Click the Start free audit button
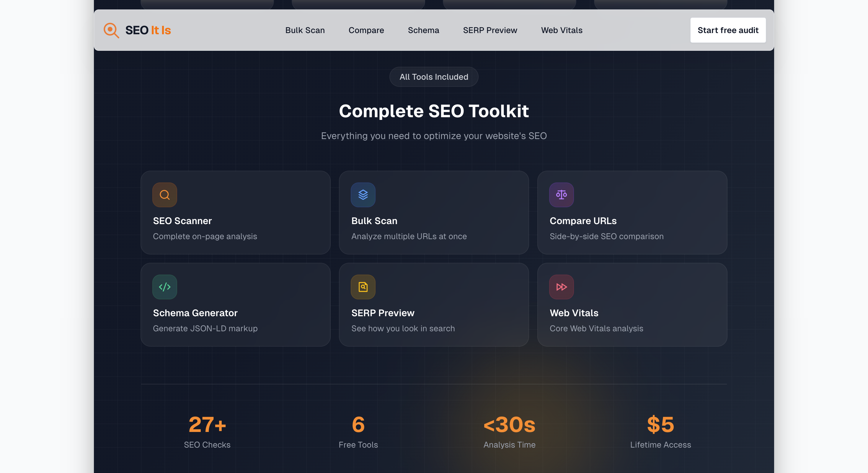The height and width of the screenshot is (473, 868). coord(728,30)
